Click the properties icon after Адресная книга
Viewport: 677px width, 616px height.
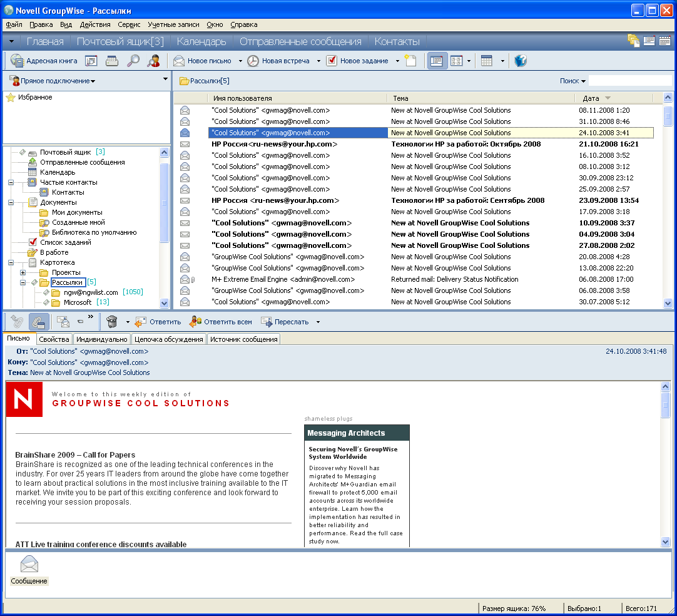(x=91, y=61)
